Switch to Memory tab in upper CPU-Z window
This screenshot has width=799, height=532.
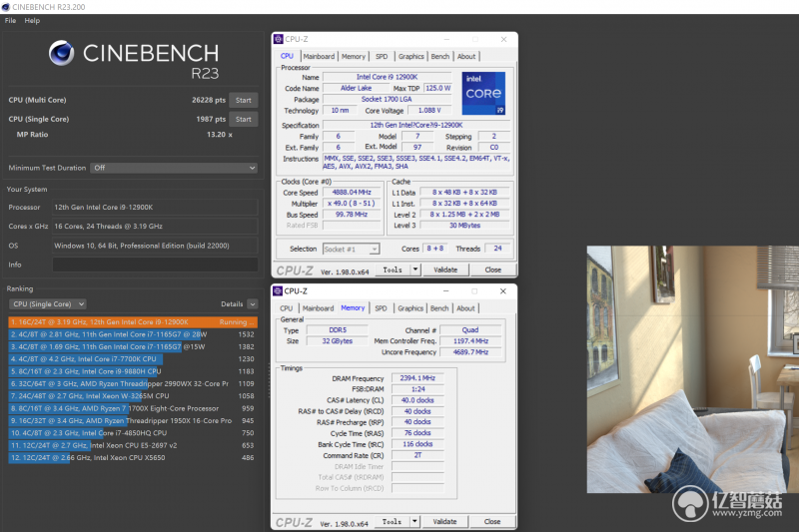(354, 57)
